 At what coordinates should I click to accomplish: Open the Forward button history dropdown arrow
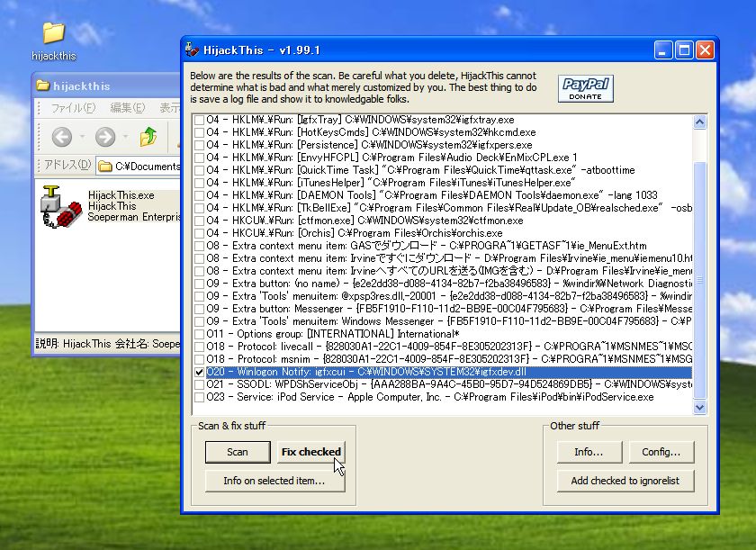coord(126,138)
